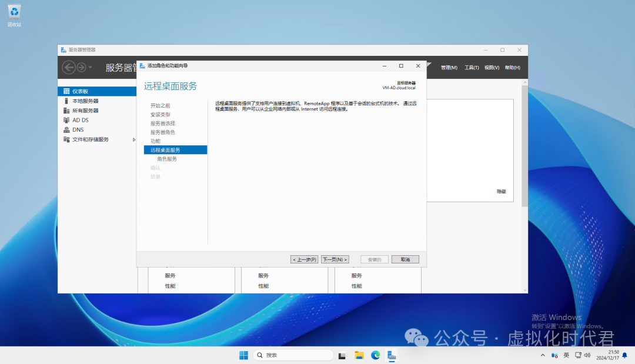Go back with the Server Manager back arrow
The image size is (635, 364).
(69, 68)
